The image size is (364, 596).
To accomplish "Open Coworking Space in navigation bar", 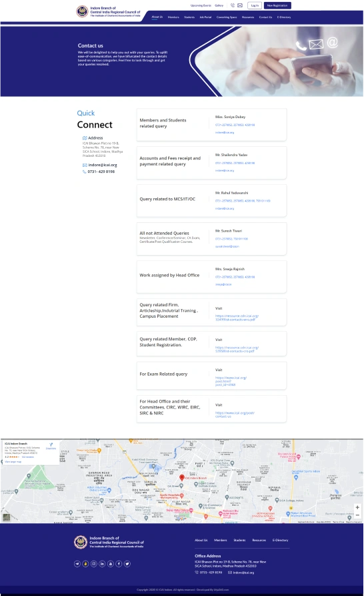I will click(227, 17).
